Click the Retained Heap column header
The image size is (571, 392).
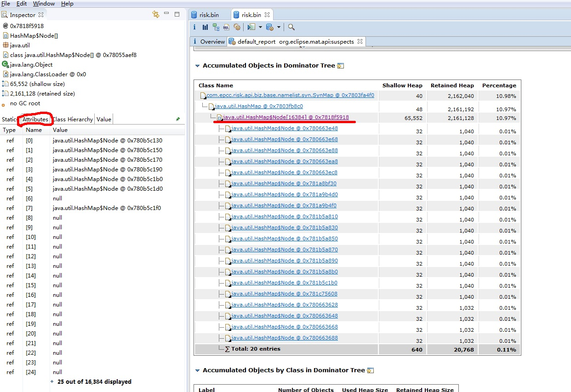452,85
